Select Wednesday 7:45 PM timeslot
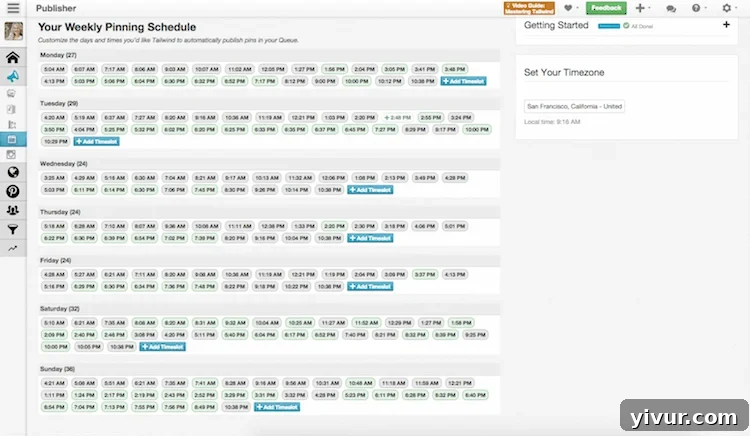 204,190
